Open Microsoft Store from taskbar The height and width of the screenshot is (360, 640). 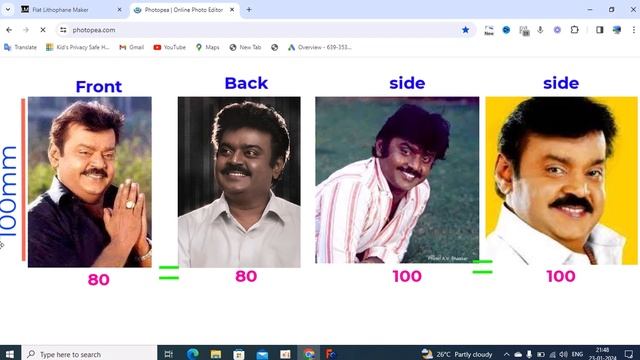point(239,353)
